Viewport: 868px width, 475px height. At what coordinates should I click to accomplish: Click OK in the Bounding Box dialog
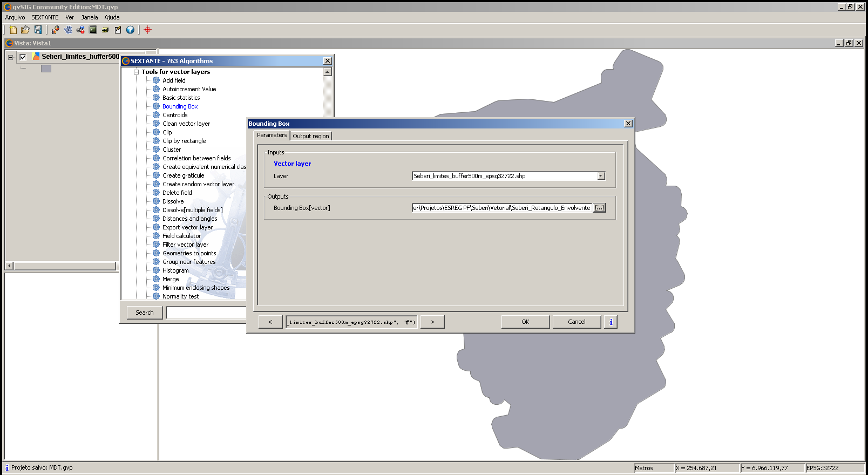coord(525,322)
